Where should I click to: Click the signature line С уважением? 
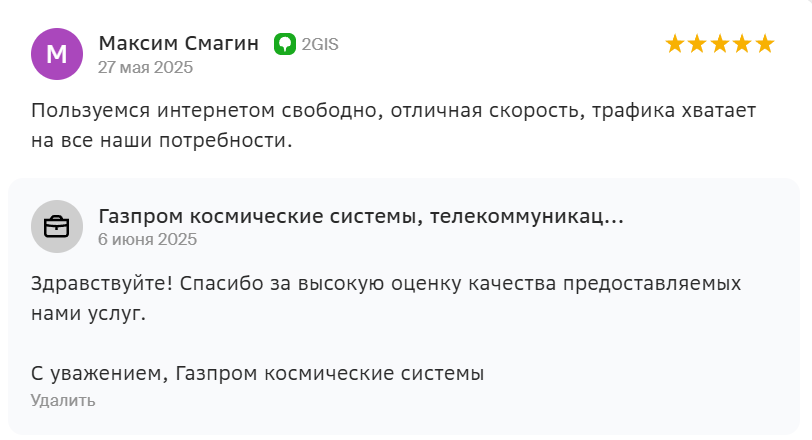[x=257, y=373]
